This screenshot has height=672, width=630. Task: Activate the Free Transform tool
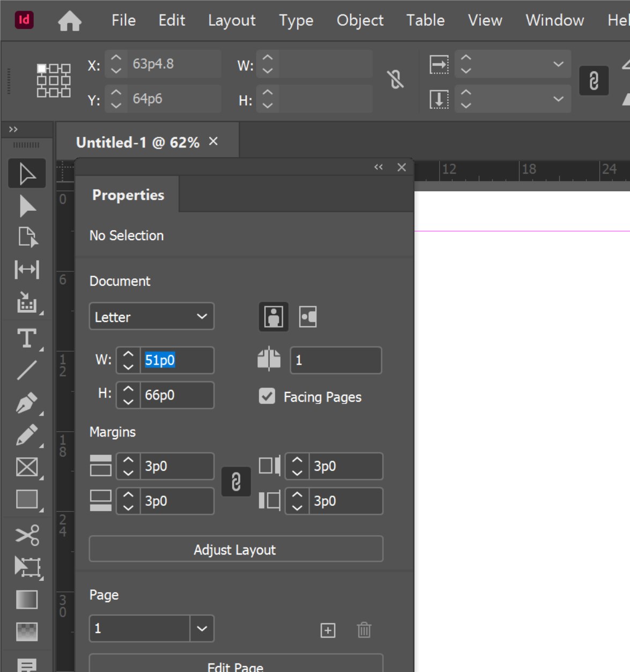coord(27,567)
